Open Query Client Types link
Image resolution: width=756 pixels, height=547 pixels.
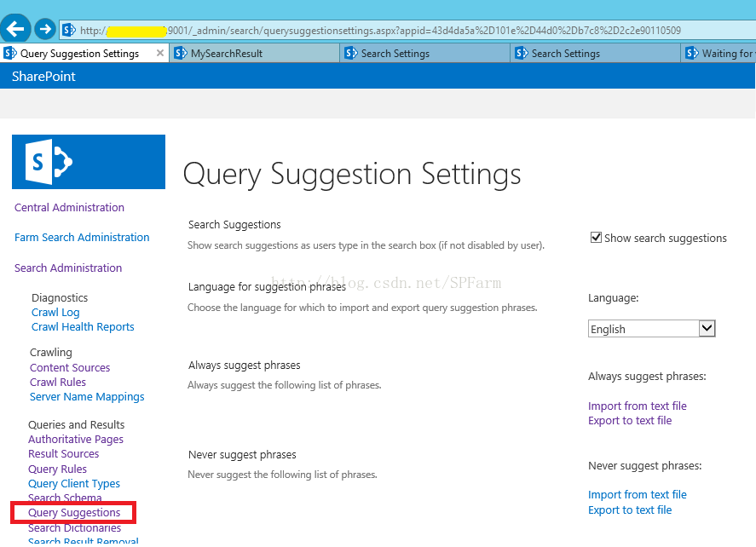click(x=74, y=484)
